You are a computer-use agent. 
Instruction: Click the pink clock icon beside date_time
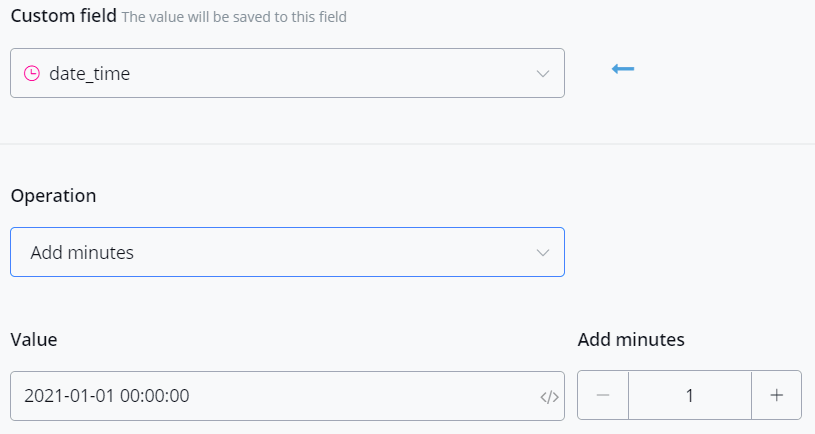32,73
